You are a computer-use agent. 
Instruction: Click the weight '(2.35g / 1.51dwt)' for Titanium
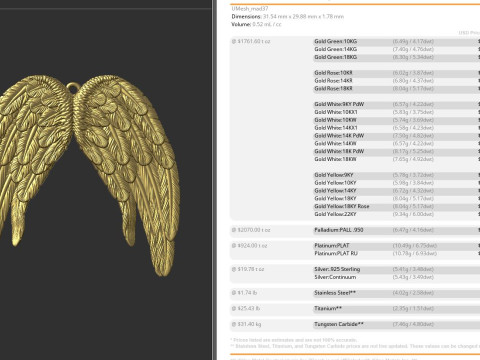pyautogui.click(x=413, y=308)
